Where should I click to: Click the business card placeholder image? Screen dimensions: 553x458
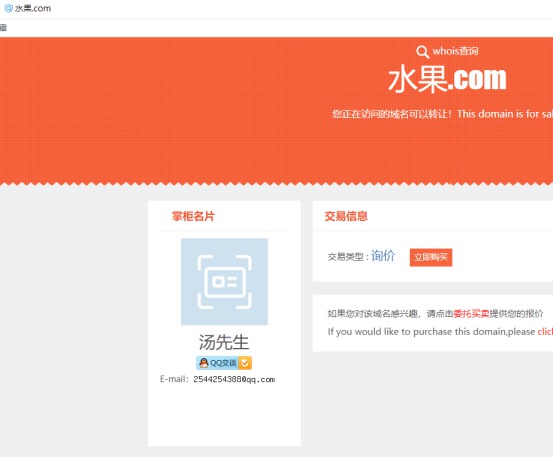pos(224,281)
